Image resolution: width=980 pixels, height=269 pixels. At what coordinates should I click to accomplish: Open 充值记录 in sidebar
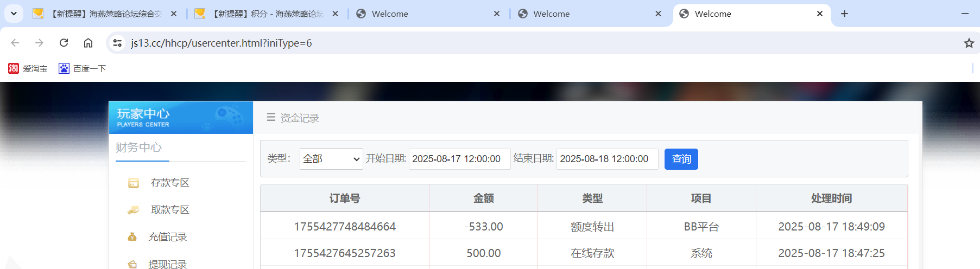[x=167, y=237]
